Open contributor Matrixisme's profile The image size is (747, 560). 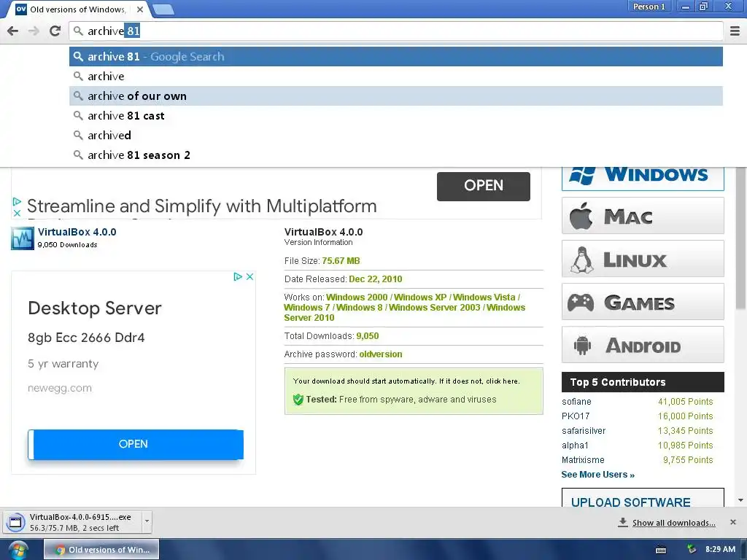coord(583,460)
